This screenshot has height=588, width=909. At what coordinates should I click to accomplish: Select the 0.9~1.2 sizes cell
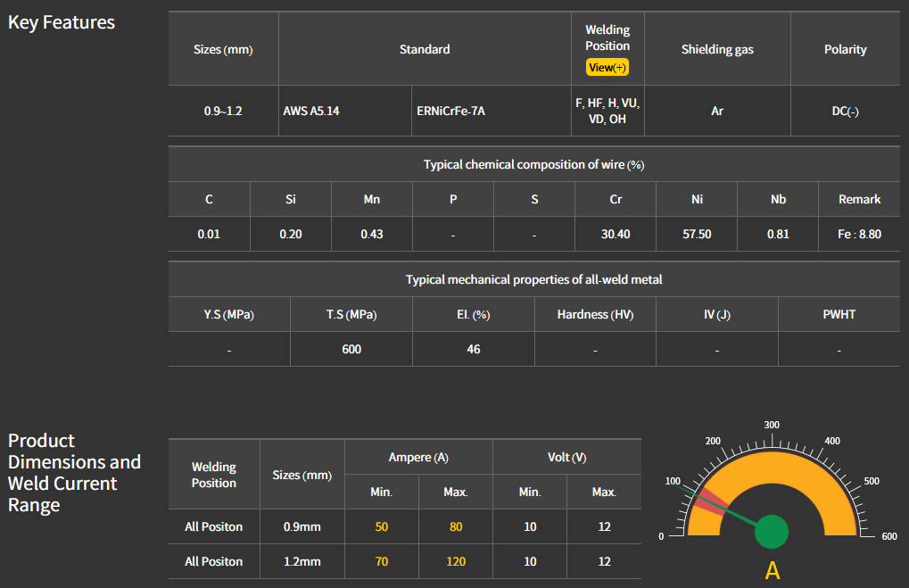[223, 112]
